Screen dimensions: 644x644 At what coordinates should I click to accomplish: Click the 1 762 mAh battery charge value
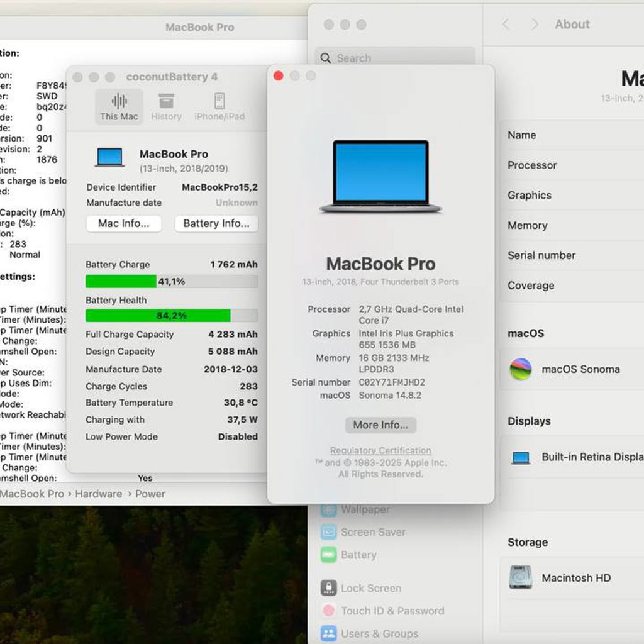pos(234,265)
